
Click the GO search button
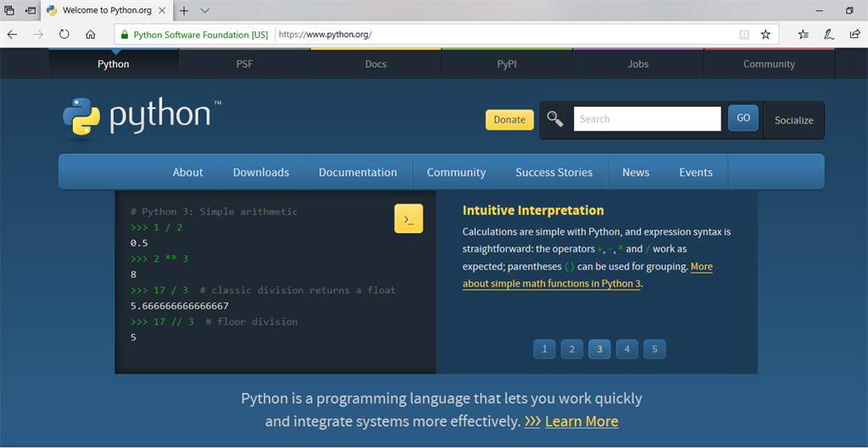tap(743, 118)
